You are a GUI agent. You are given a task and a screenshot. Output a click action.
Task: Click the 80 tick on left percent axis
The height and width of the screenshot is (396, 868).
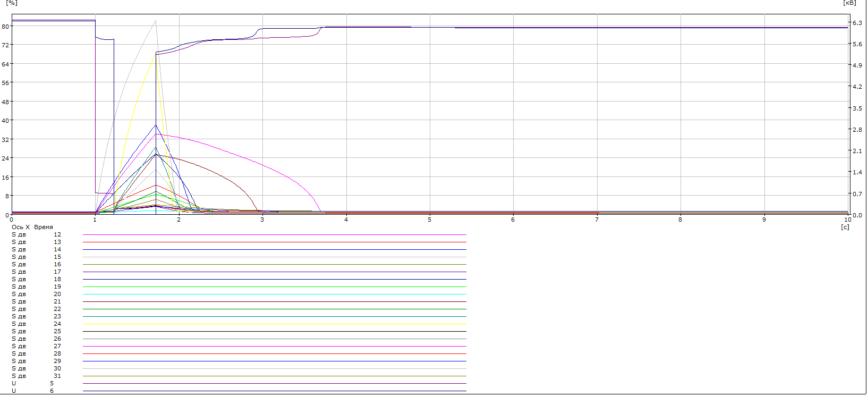pyautogui.click(x=5, y=27)
